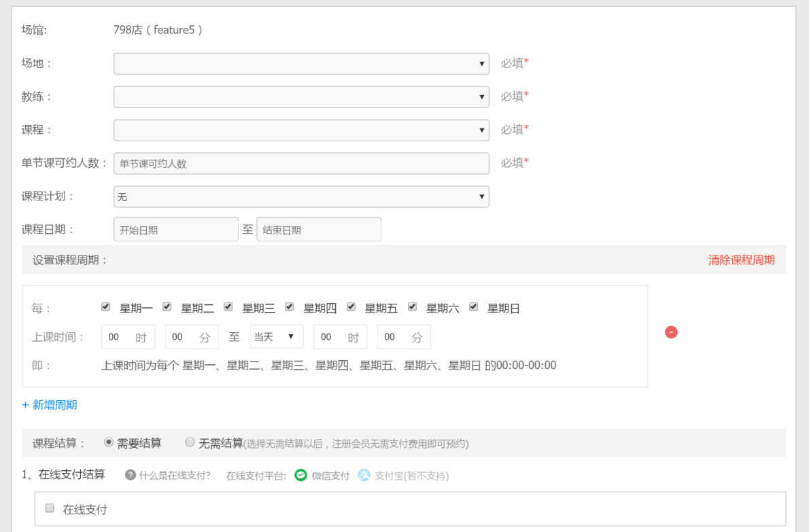Uncheck the 星期一 checkbox
This screenshot has width=809, height=532.
[x=106, y=307]
